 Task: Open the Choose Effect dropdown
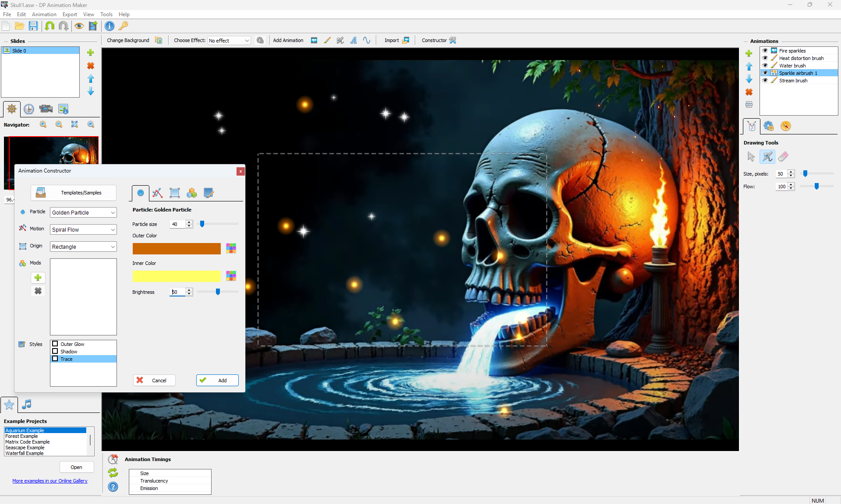tap(229, 40)
